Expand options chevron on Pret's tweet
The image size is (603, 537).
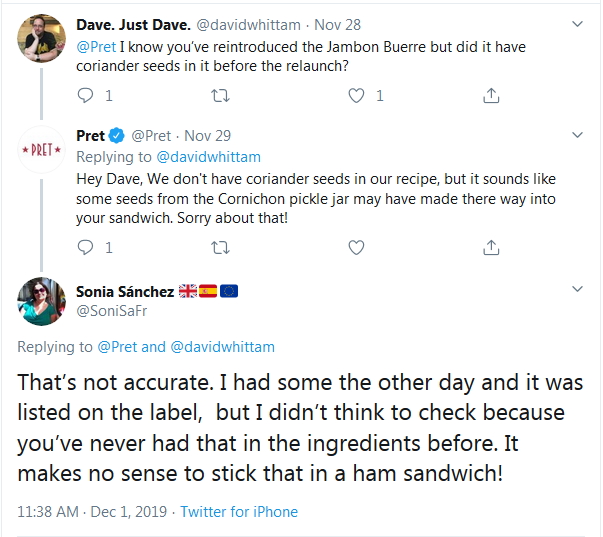tap(577, 136)
